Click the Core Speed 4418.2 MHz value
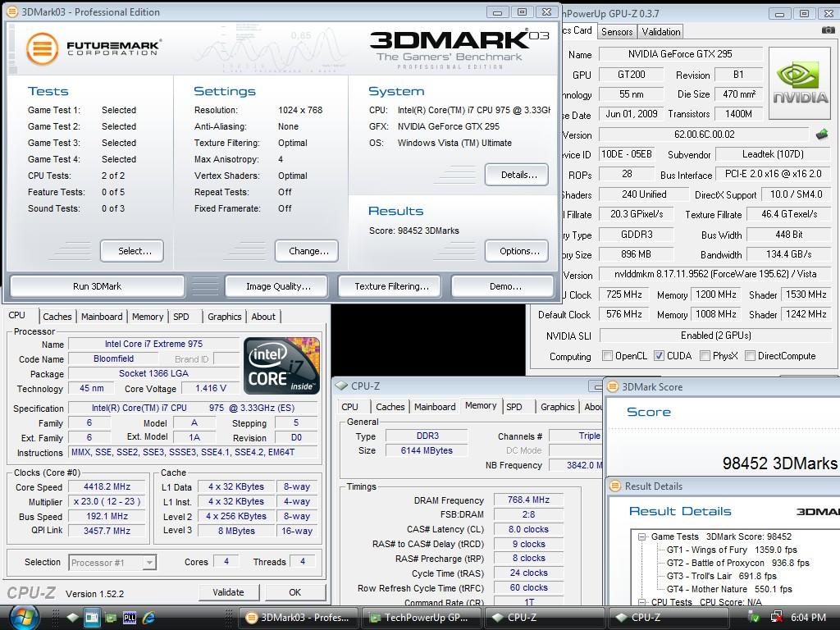Viewport: 840px width, 630px height. click(107, 487)
